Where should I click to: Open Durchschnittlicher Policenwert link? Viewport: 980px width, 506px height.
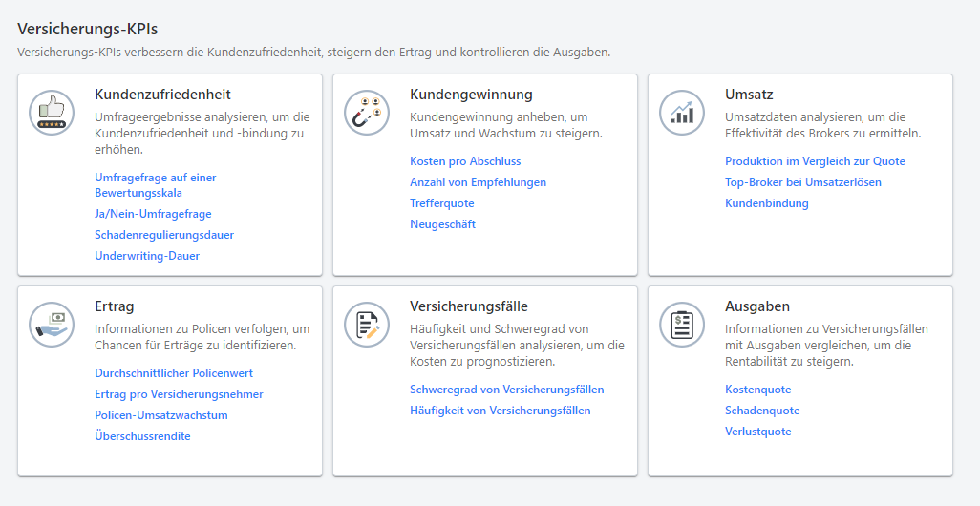pyautogui.click(x=174, y=373)
